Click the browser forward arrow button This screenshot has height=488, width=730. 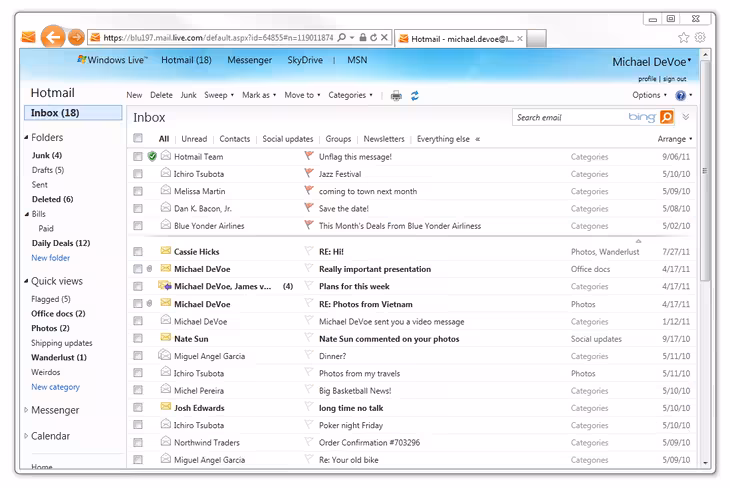pos(76,37)
